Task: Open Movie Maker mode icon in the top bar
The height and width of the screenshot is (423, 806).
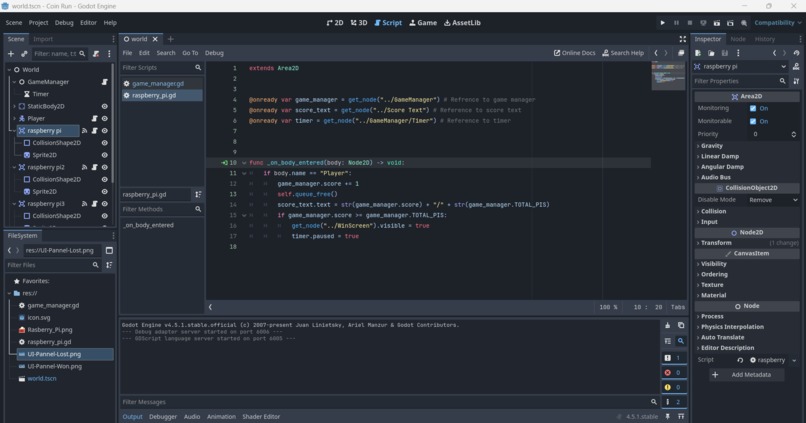Action: pos(744,23)
